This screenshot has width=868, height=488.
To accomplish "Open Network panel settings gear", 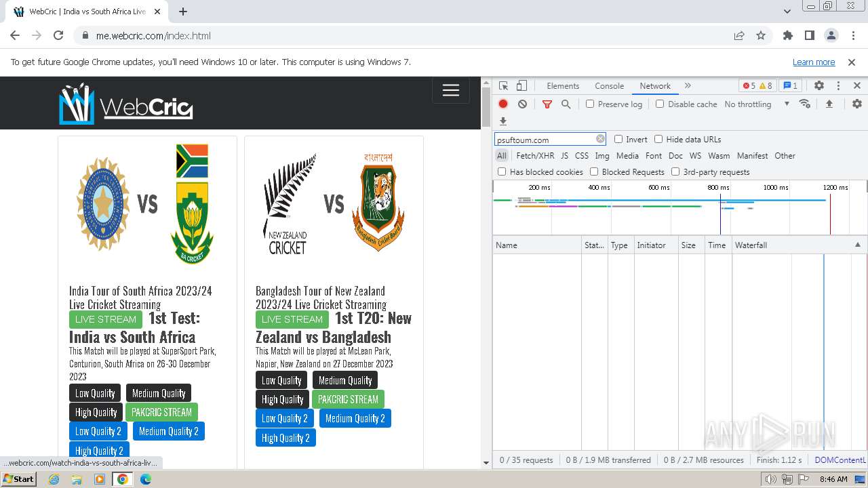I will pyautogui.click(x=857, y=104).
